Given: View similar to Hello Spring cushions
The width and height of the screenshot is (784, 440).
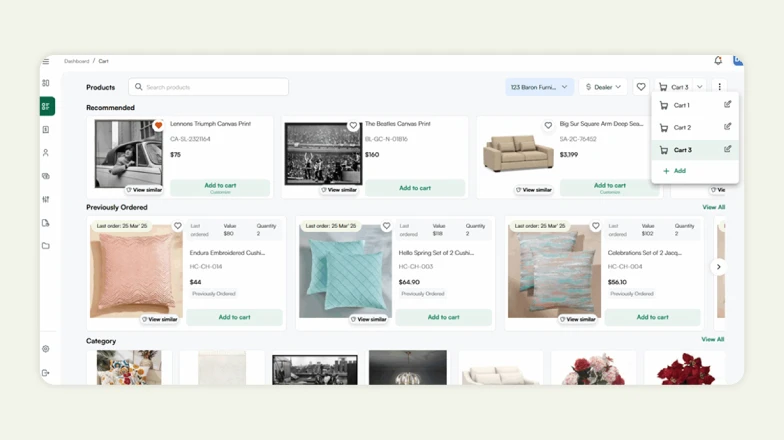Looking at the screenshot, I should pos(368,319).
